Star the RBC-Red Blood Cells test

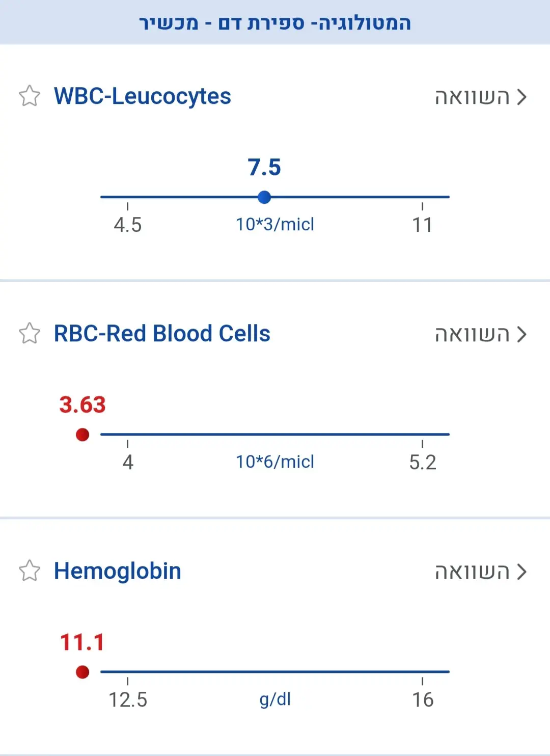point(30,334)
